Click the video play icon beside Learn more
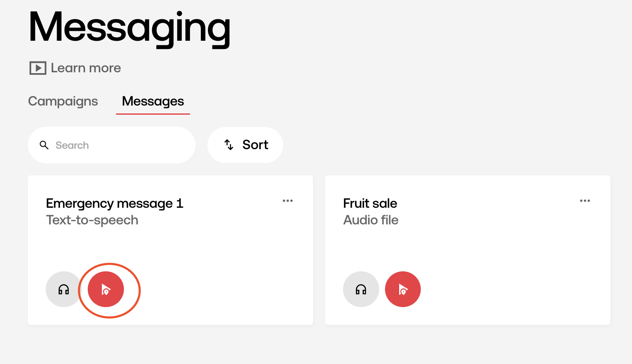Viewport: 632px width, 364px height. coord(38,68)
